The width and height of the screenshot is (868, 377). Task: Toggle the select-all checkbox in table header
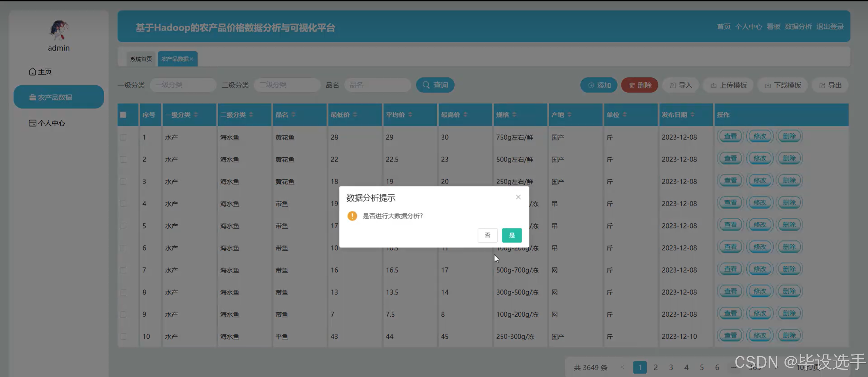pos(123,115)
